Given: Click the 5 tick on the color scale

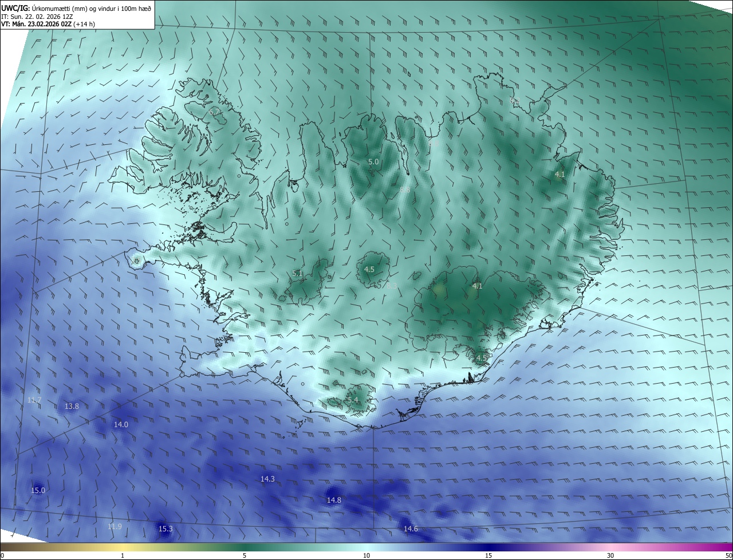Looking at the screenshot, I should (245, 555).
